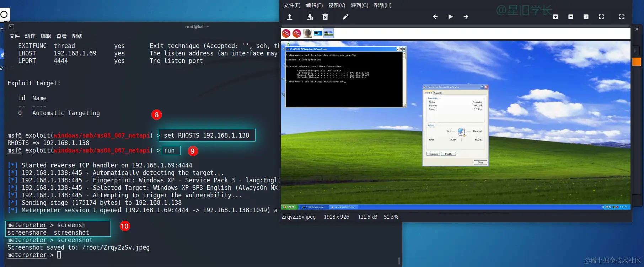This screenshot has height=267, width=644.
Task: Click the LHOST 192.168.1.69 value
Action: (x=75, y=53)
